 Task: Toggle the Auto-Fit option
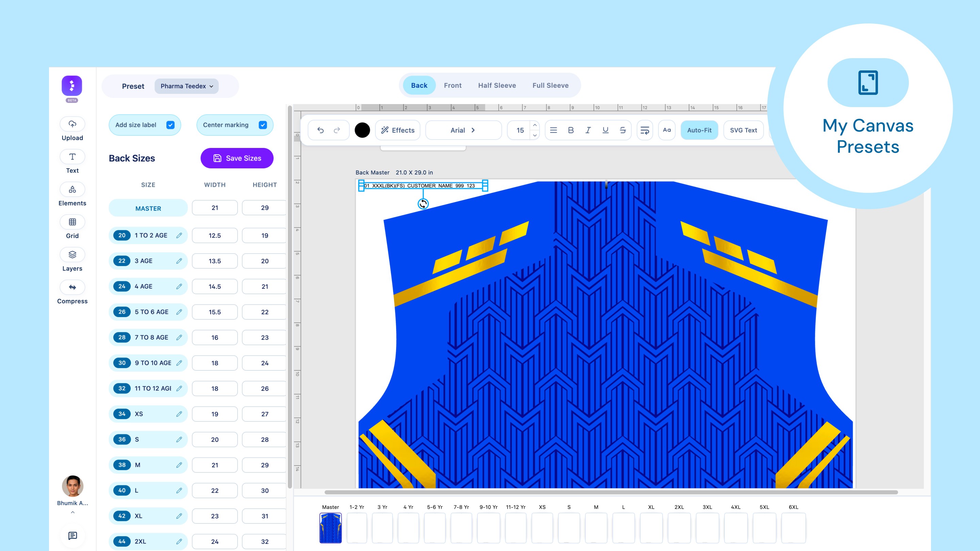click(699, 130)
